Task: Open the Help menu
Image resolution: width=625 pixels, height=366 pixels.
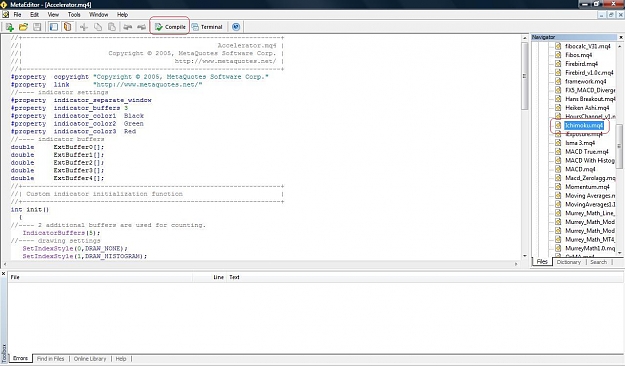Action: [122, 15]
